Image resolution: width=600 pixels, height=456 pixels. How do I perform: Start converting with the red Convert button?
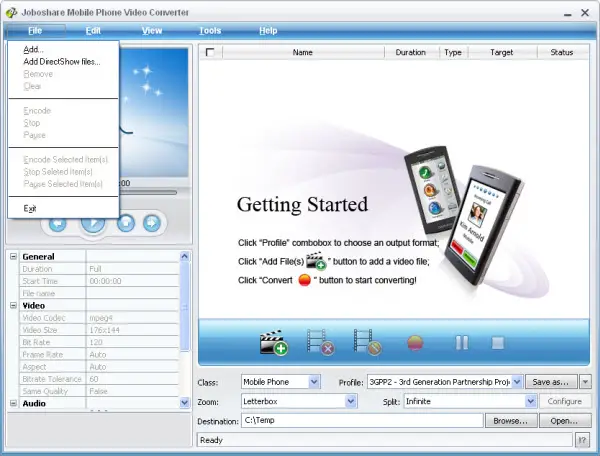[415, 343]
